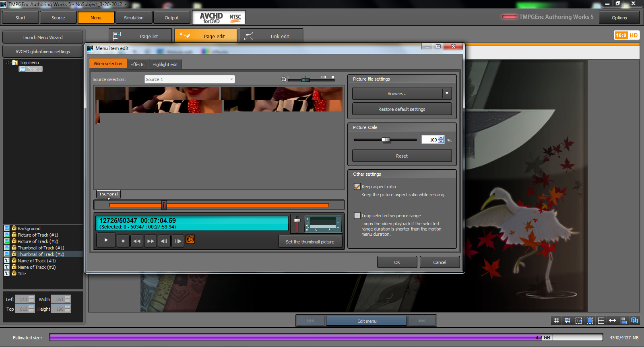Launch the Menu Wizard

[x=43, y=37]
